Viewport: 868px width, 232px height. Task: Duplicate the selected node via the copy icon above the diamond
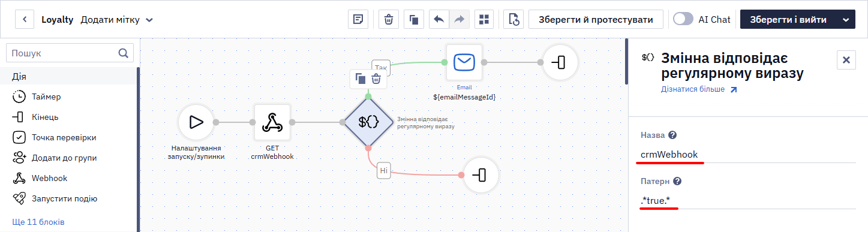(x=361, y=79)
